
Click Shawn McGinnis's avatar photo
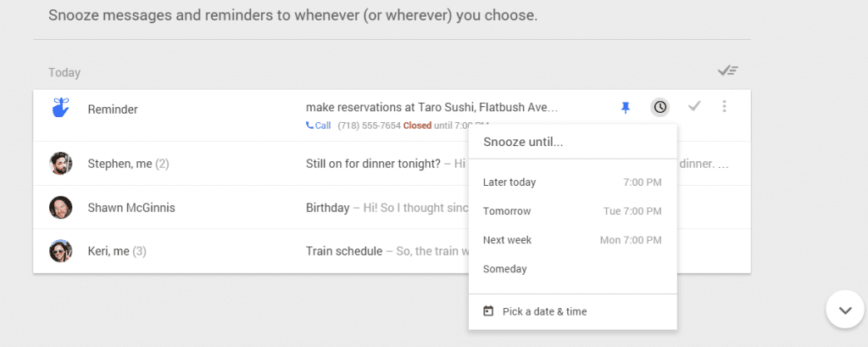[x=60, y=207]
